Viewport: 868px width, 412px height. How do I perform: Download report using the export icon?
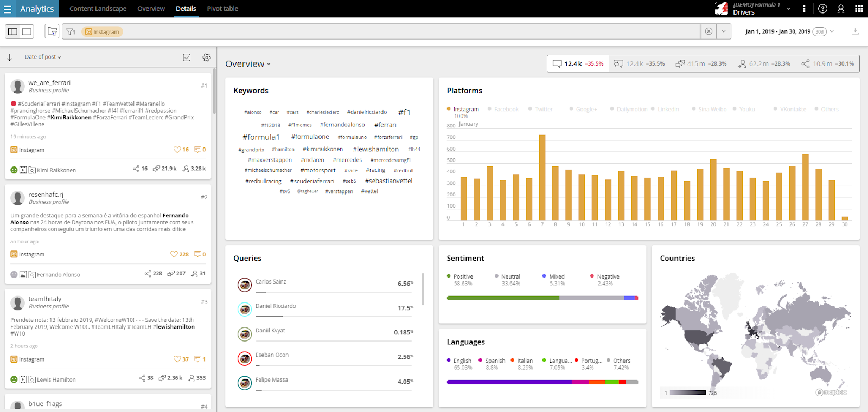point(855,31)
